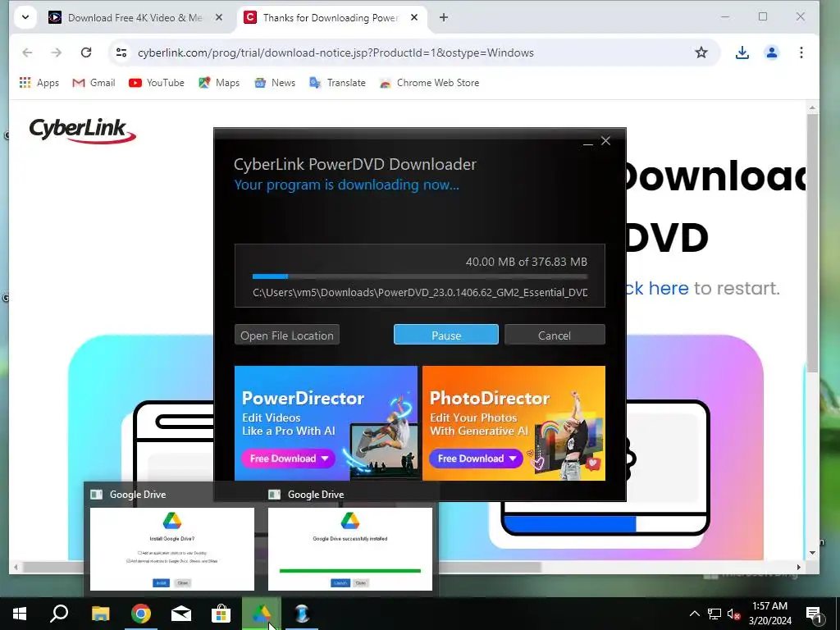Open the PowerDirector ad banner
The image size is (840, 630).
pyautogui.click(x=326, y=422)
